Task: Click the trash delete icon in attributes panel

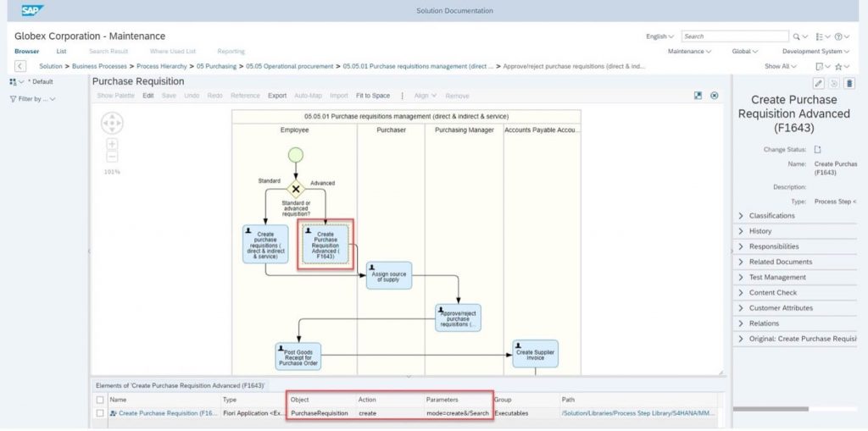Action: click(x=849, y=83)
